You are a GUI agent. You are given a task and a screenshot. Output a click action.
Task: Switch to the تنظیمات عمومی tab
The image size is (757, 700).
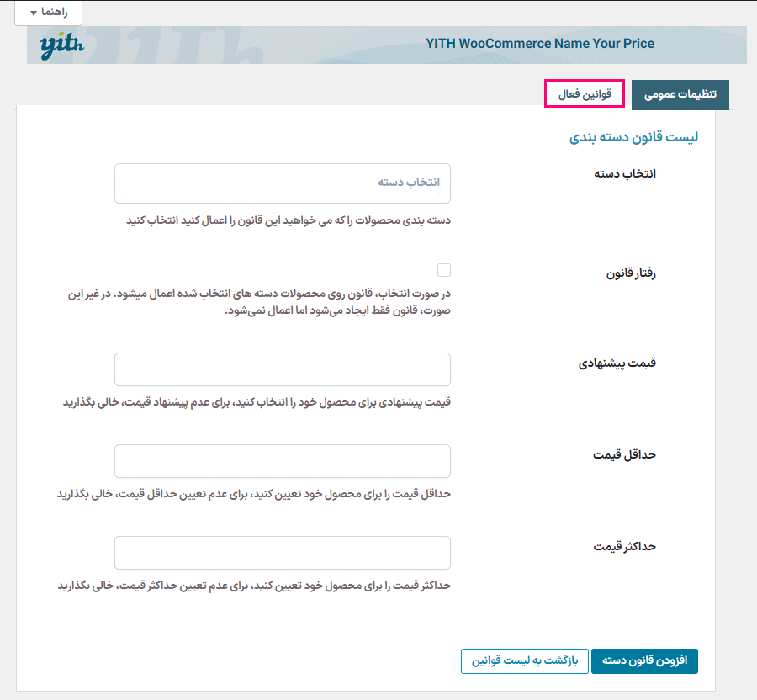tap(680, 94)
